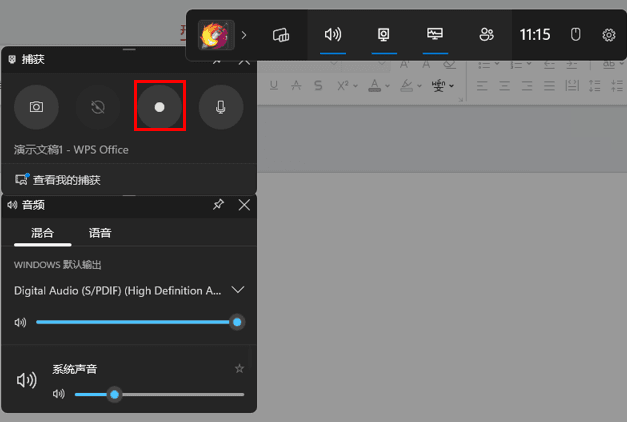Adjust the 系统声音 volume slider

pos(115,394)
